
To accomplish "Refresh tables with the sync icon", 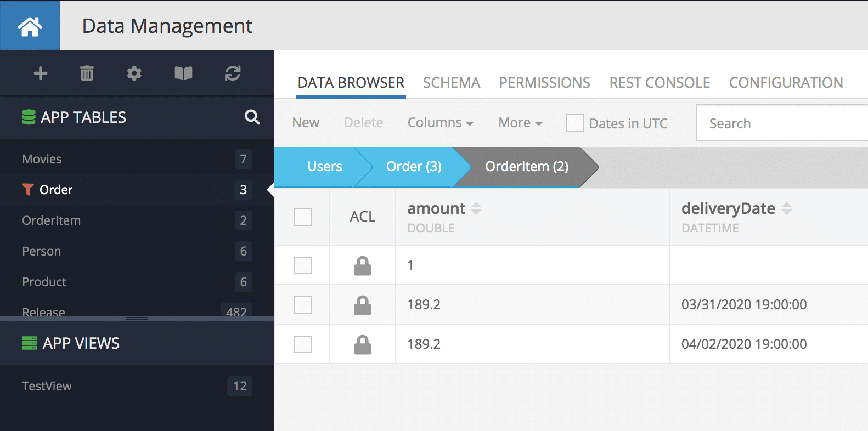I will pyautogui.click(x=233, y=73).
